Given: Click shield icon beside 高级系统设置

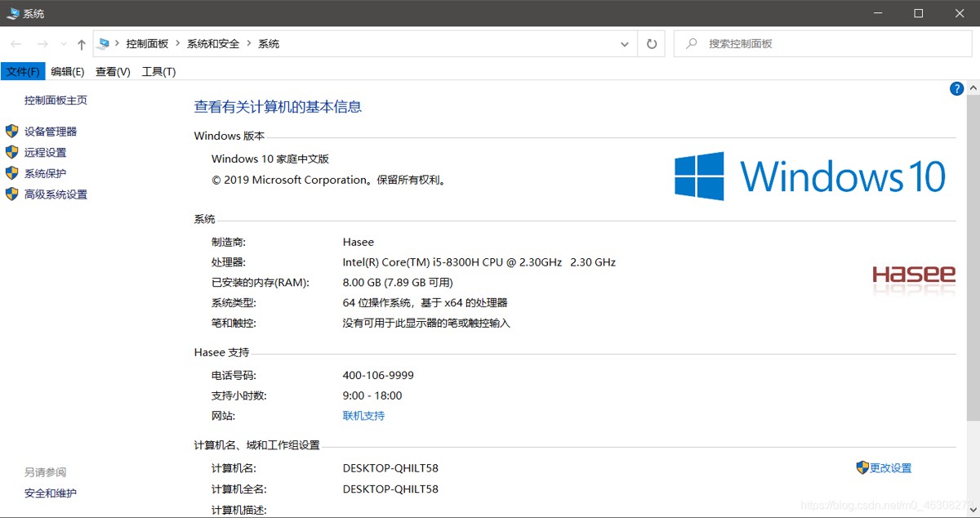Looking at the screenshot, I should point(11,194).
